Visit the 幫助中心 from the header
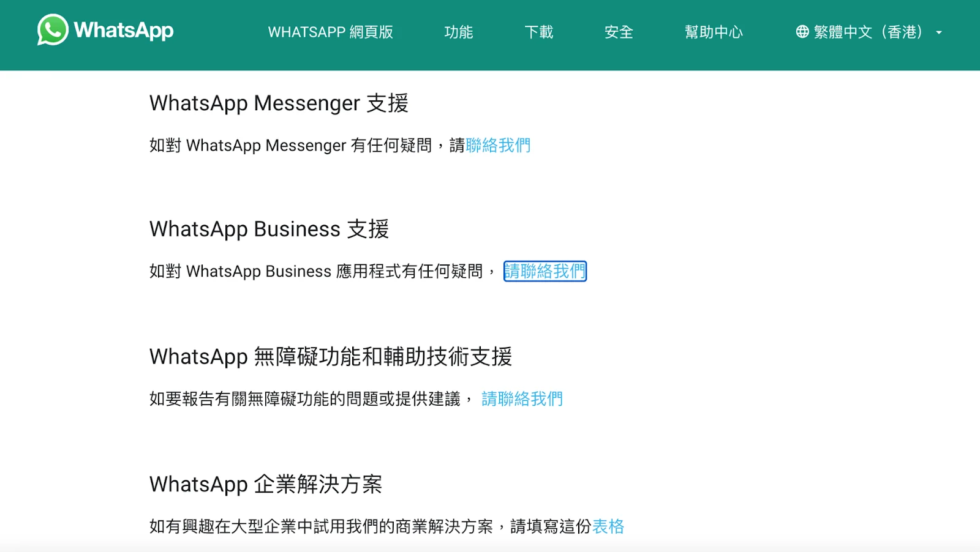Screen dimensions: 980x552 pos(714,33)
